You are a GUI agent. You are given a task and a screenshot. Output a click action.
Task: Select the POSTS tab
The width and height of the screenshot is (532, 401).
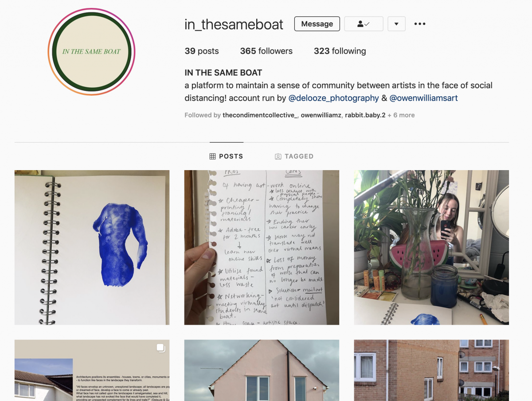[x=226, y=156]
